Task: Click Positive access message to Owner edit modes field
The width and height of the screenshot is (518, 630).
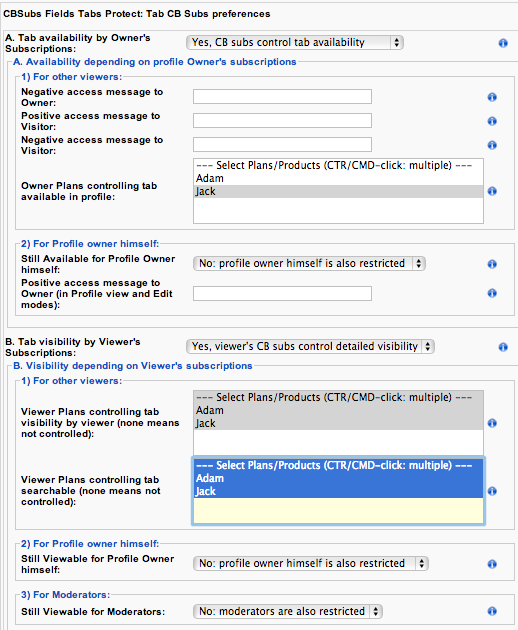Action: click(282, 293)
